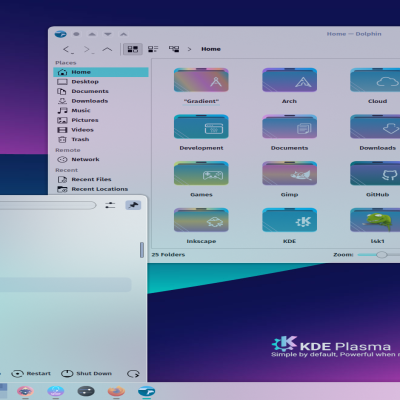Select the "Gradient" folder icon

click(201, 80)
